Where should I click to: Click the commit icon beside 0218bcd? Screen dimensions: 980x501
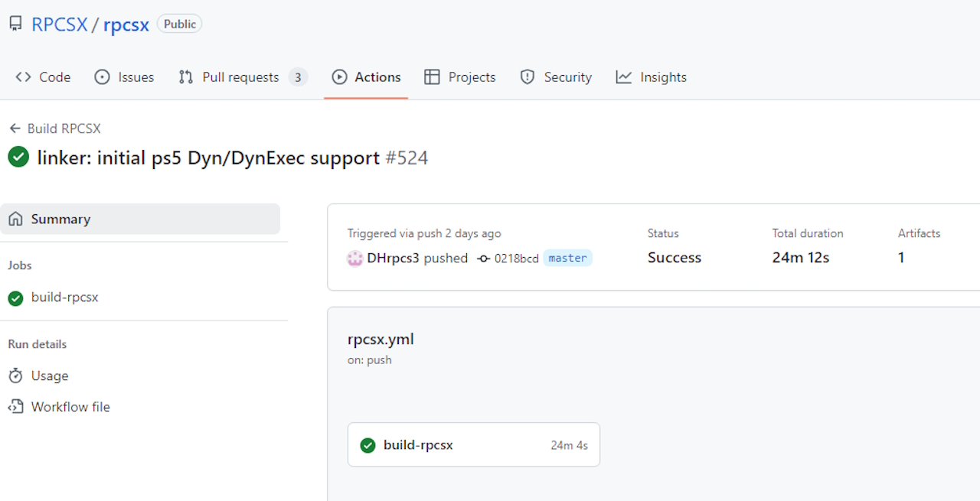click(483, 259)
